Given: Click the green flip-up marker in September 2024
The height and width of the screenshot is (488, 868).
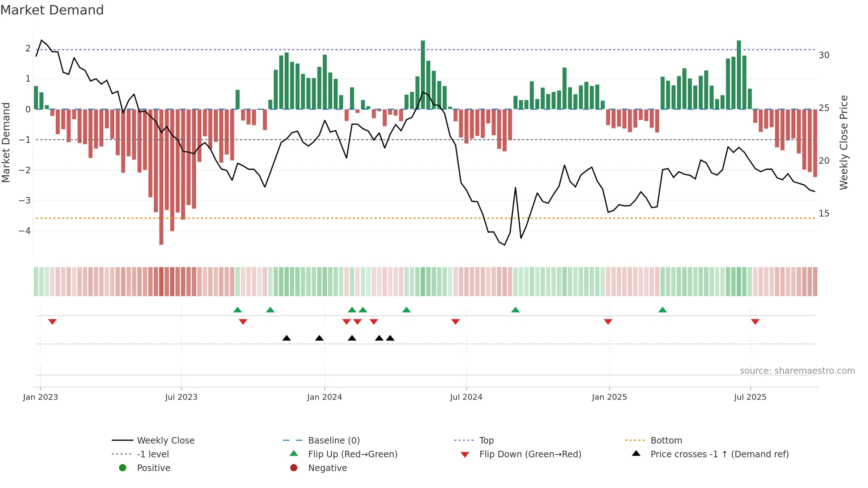Looking at the screenshot, I should coord(516,310).
